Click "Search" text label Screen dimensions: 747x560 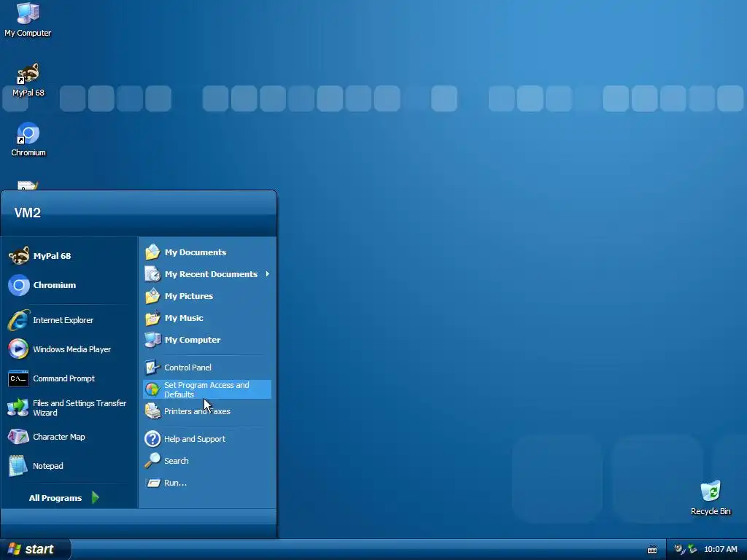tap(177, 461)
